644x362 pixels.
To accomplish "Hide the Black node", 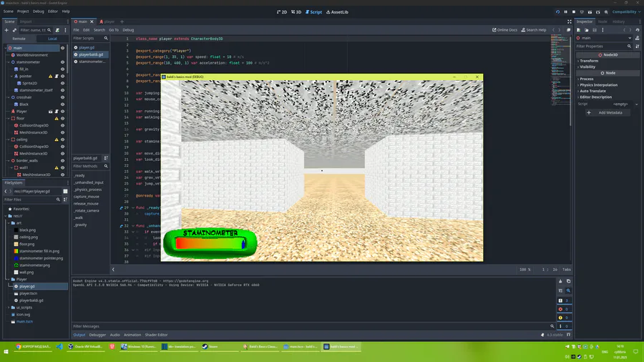I will pos(63,104).
